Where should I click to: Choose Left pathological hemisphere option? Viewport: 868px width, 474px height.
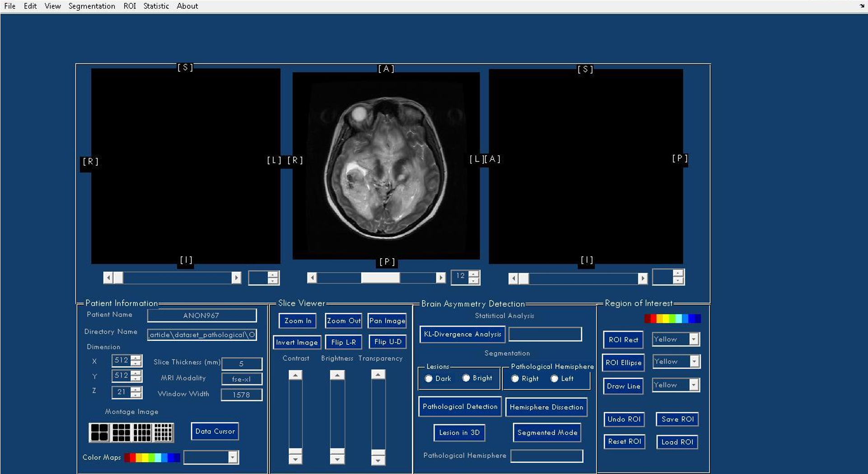point(554,378)
